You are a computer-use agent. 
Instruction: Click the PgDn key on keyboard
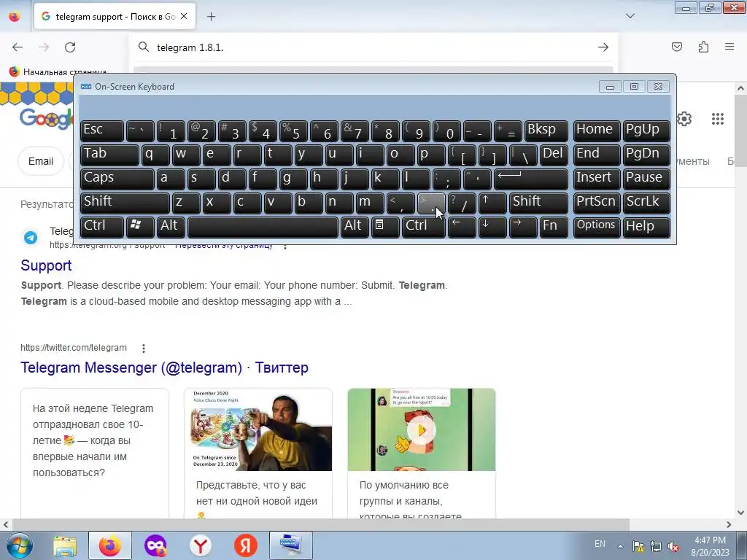tap(646, 155)
